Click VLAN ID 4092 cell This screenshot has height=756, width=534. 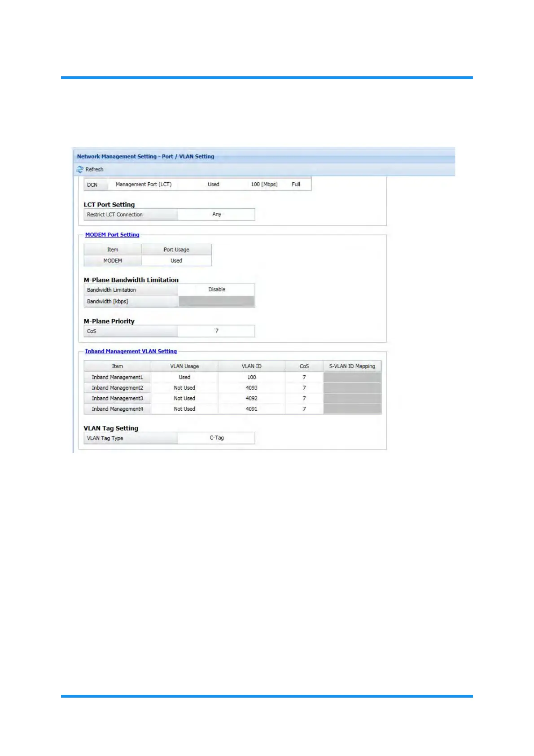coord(252,398)
